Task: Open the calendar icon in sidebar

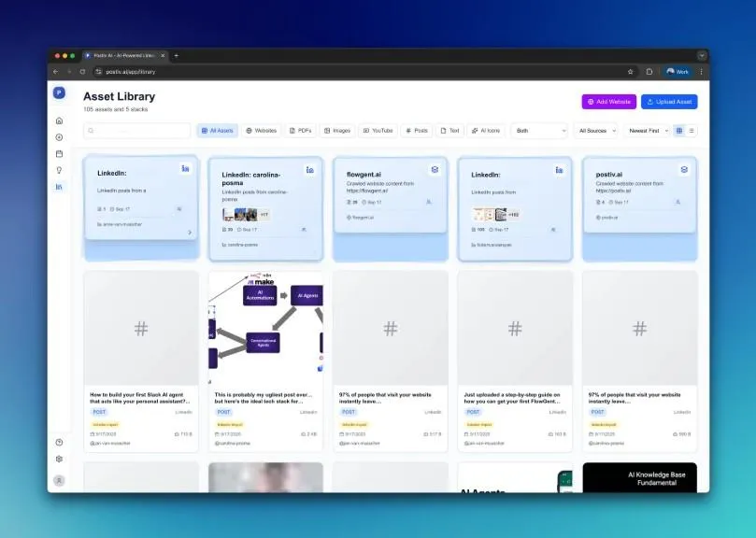Action: 59,154
